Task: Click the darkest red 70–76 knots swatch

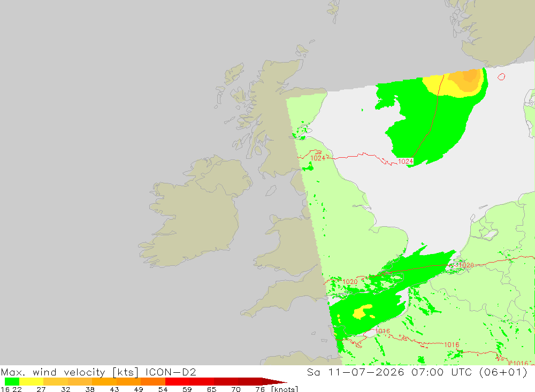Action: (250, 381)
